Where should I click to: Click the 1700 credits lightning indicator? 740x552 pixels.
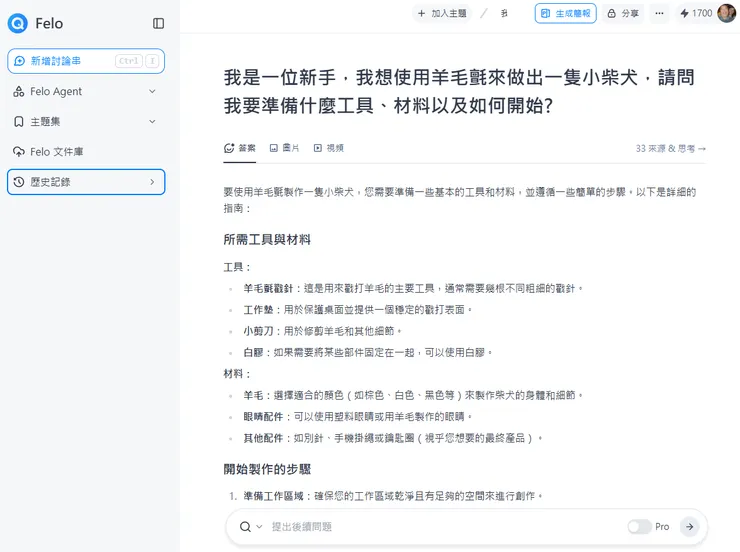696,14
